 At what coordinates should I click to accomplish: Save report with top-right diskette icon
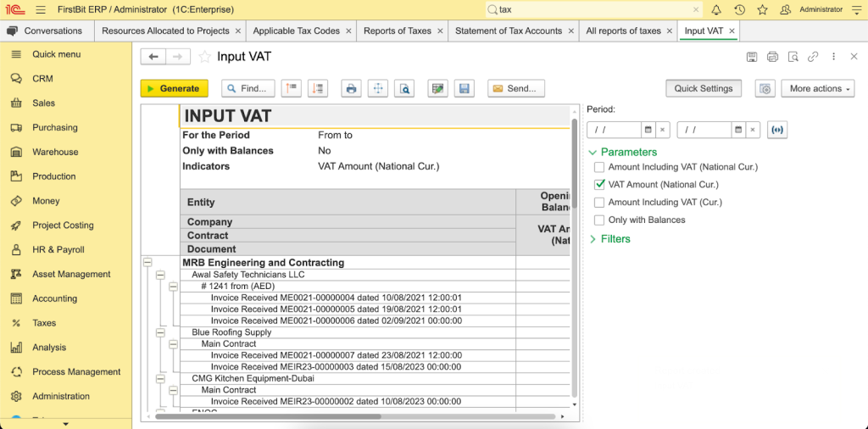[752, 57]
